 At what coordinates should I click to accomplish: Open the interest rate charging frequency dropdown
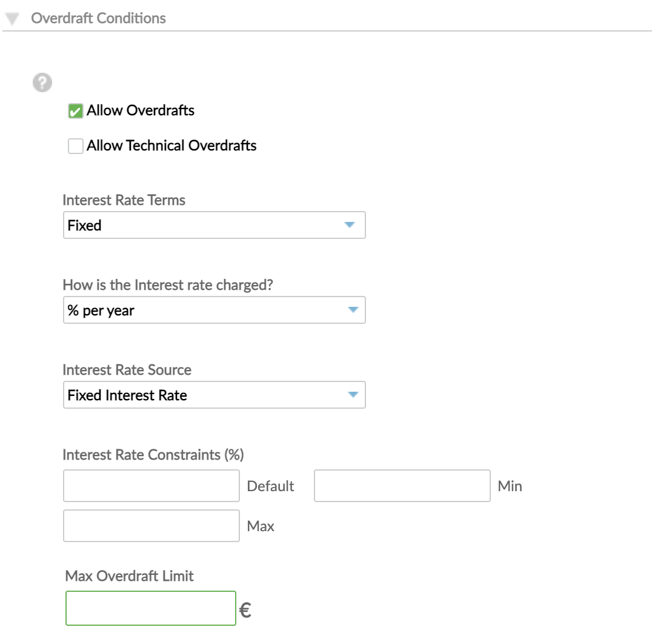pyautogui.click(x=351, y=310)
